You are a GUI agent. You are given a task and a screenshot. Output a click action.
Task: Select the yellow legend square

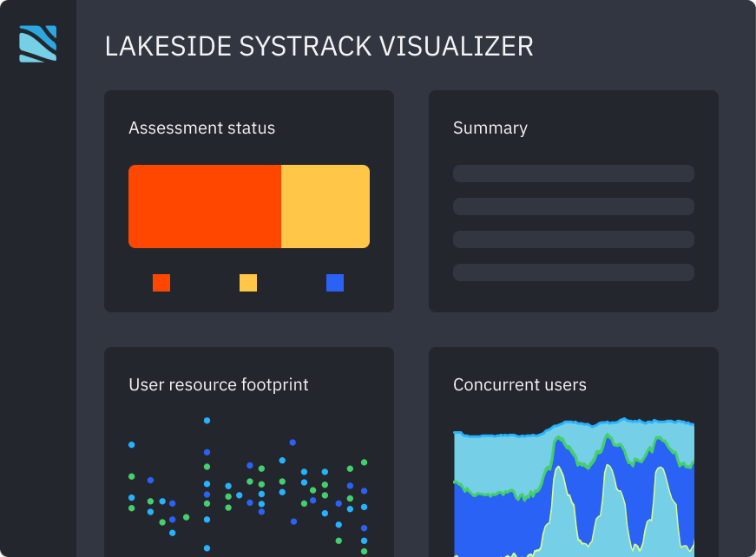[x=248, y=283]
